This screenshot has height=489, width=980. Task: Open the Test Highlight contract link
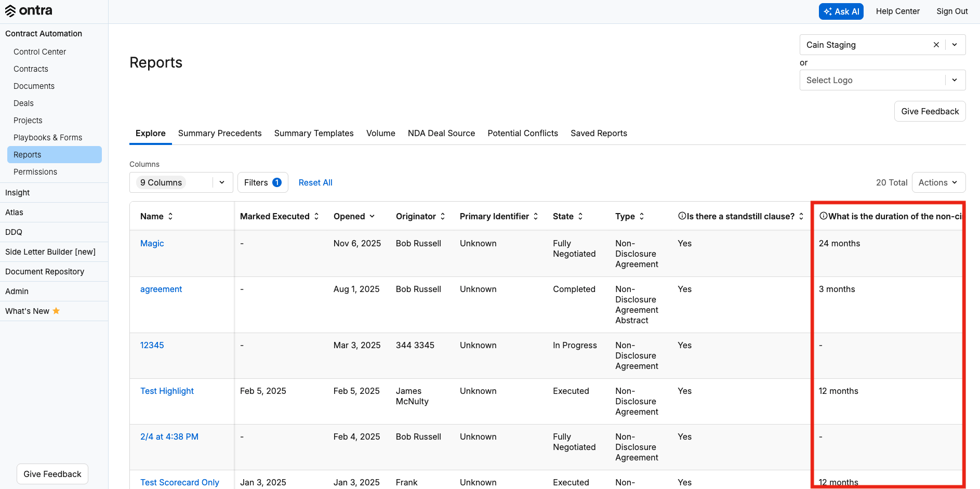coord(167,391)
